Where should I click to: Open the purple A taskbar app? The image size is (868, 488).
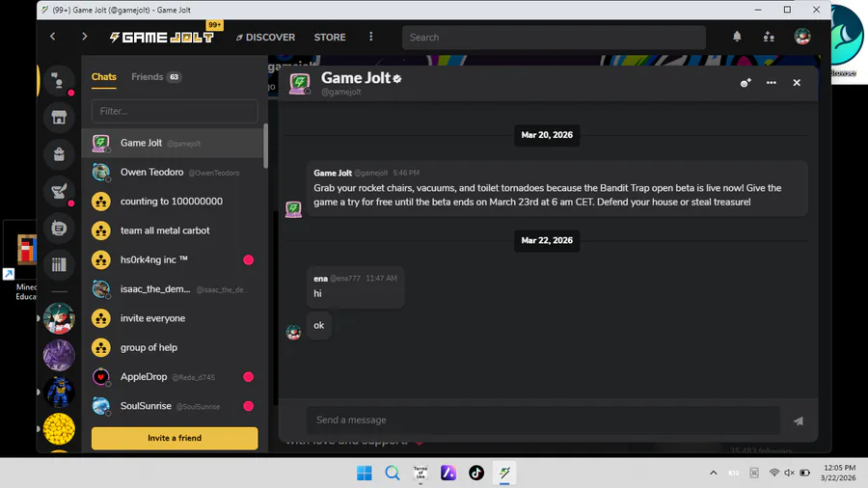448,474
